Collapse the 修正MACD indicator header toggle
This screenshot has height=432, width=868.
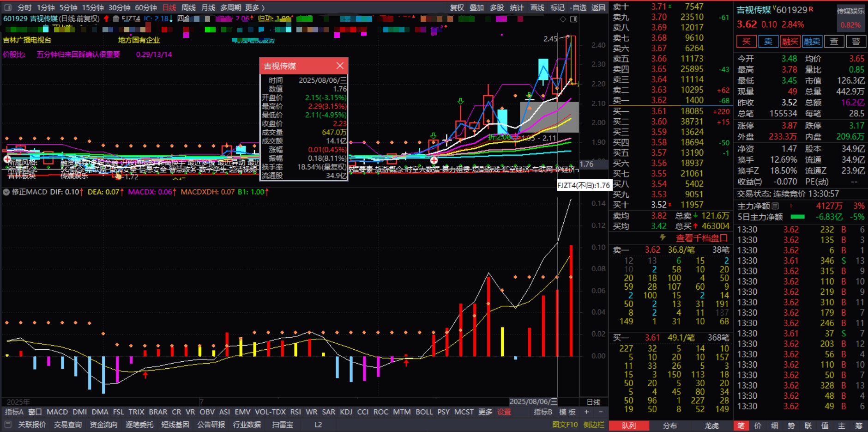[x=6, y=192]
